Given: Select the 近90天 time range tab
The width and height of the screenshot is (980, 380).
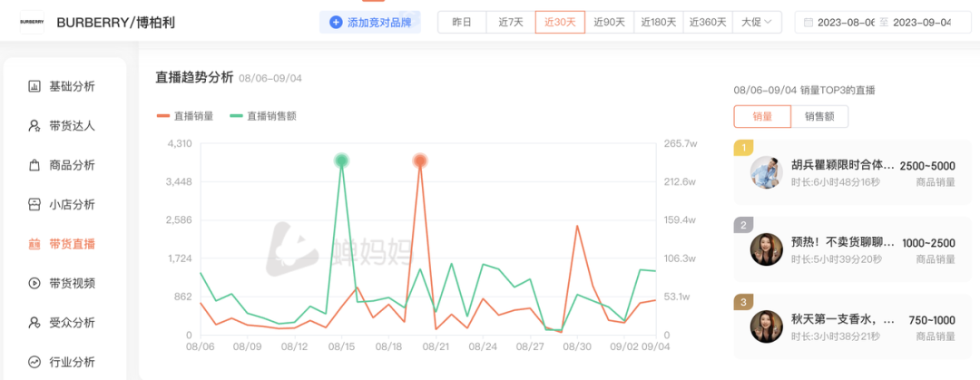Looking at the screenshot, I should (x=609, y=22).
